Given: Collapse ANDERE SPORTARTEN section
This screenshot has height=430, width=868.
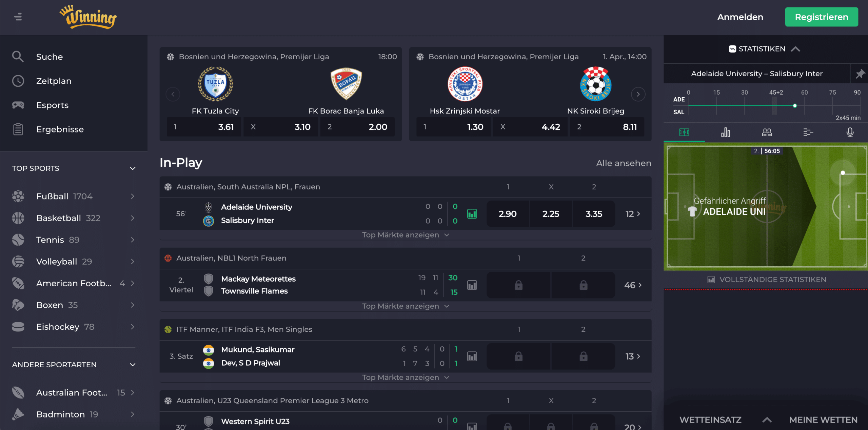Looking at the screenshot, I should (x=133, y=365).
